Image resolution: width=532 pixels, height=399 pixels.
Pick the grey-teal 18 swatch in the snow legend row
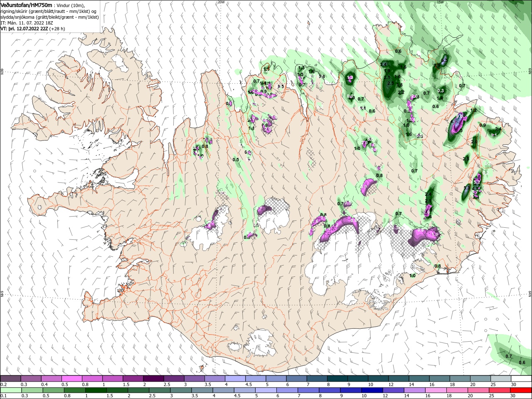pyautogui.click(x=460, y=379)
